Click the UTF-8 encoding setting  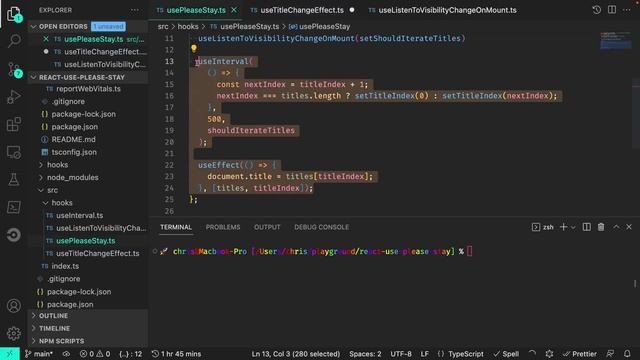401,353
